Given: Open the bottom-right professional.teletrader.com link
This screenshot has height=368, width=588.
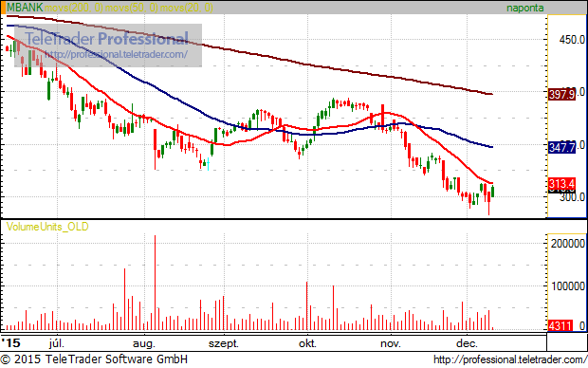Looking at the screenshot, I should [x=510, y=359].
